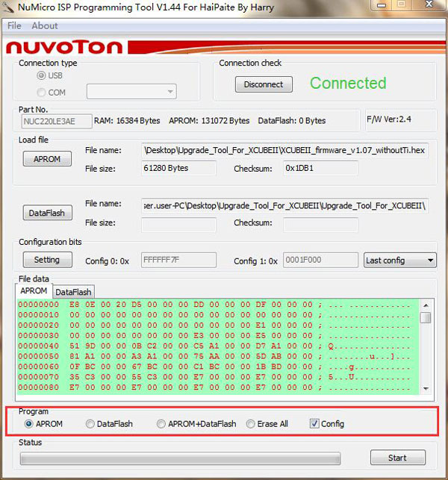Click the Config 1 value field

coord(320,260)
